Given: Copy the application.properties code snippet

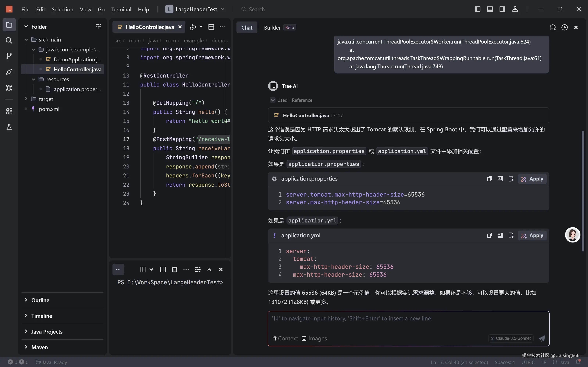Looking at the screenshot, I should coord(489,179).
